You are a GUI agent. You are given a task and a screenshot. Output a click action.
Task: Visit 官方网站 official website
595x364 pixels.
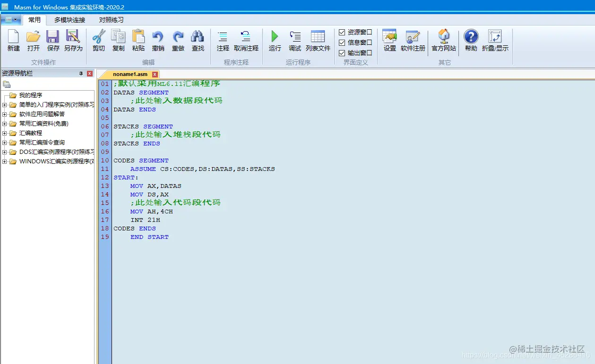click(x=444, y=41)
